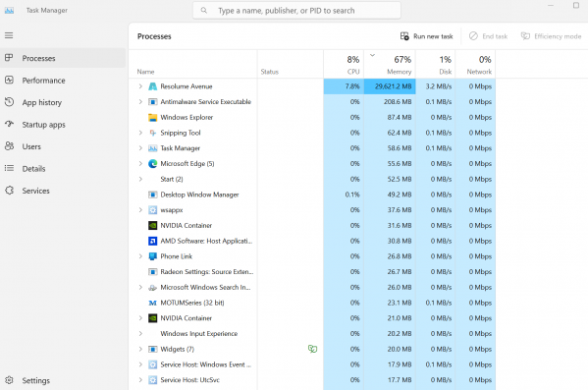Maximize the Task Manager window
This screenshot has width=588, height=390.
tap(576, 5)
